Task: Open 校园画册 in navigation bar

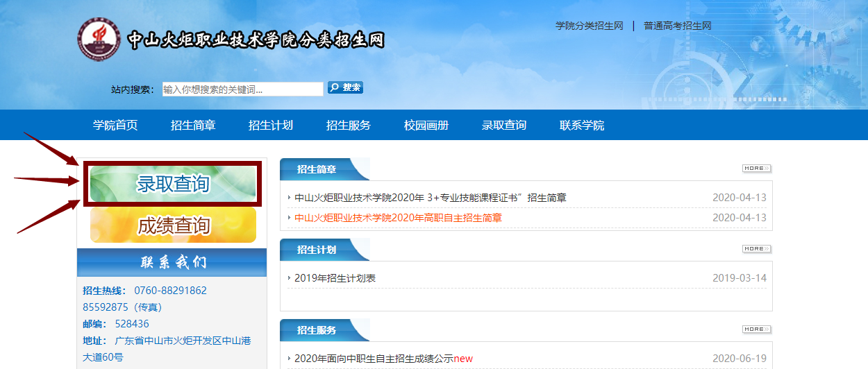Action: 426,126
